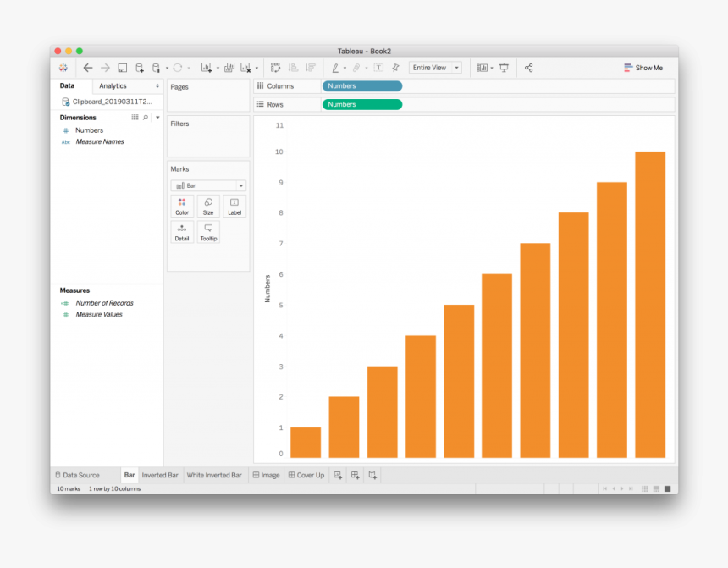Screen dimensions: 728x568
Task: Click the Tableau logo start page icon
Action: tap(63, 68)
